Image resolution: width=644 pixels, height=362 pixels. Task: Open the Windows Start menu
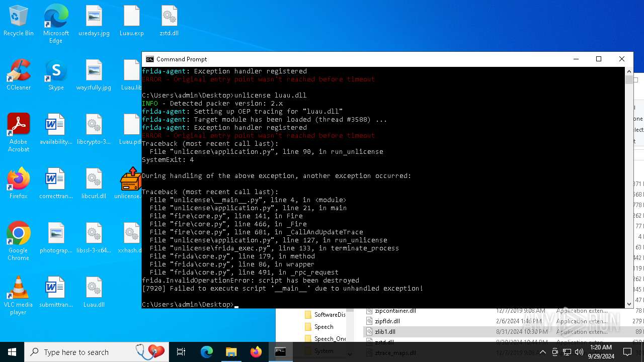coord(12,352)
